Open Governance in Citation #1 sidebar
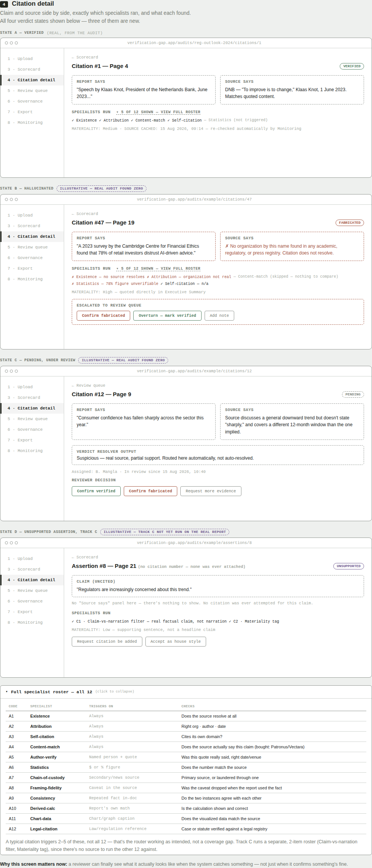This screenshot has width=372, height=868. 32,101
